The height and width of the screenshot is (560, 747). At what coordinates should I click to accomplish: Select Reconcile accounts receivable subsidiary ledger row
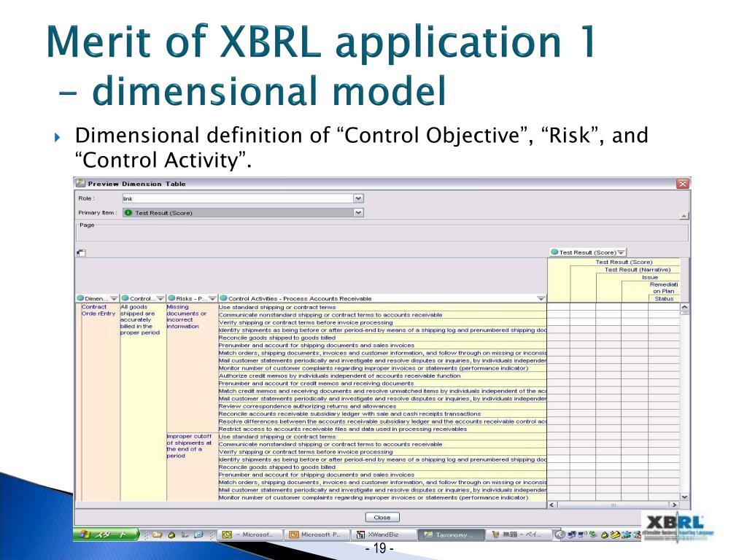click(x=382, y=414)
